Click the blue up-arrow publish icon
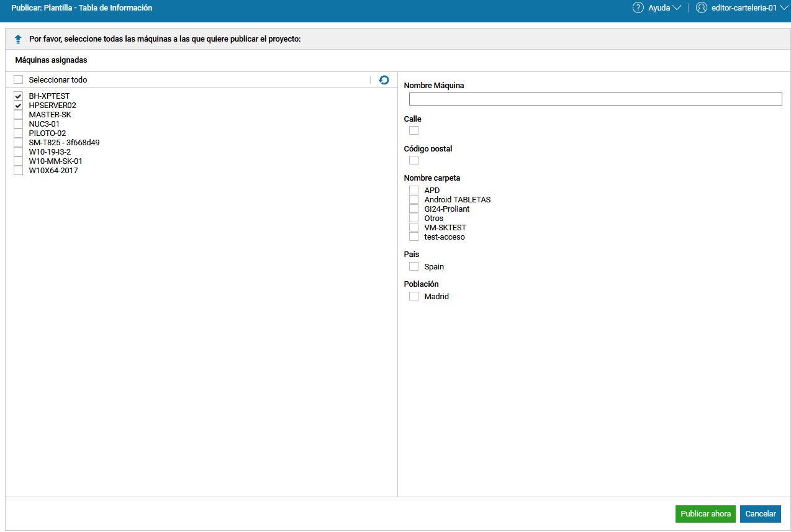This screenshot has height=532, width=791. tap(18, 39)
